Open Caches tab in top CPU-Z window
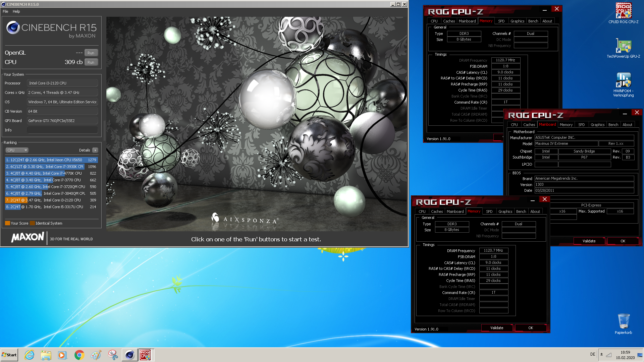Image resolution: width=644 pixels, height=362 pixels. pyautogui.click(x=449, y=21)
